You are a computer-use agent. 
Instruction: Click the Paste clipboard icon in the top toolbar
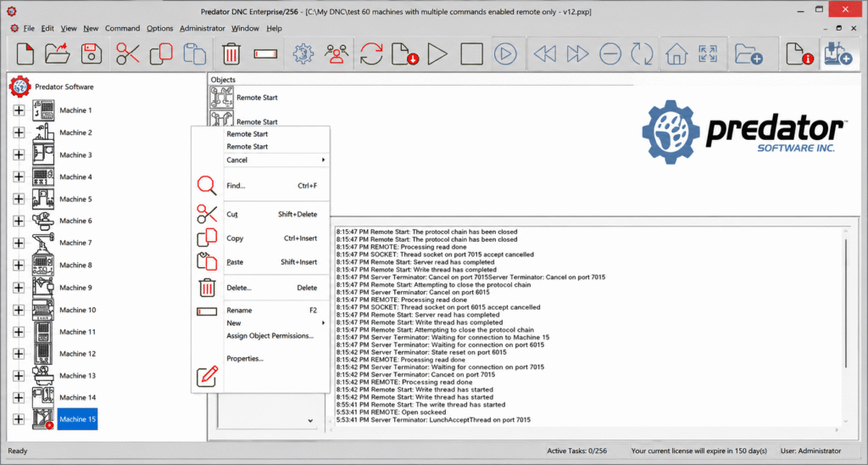[195, 54]
